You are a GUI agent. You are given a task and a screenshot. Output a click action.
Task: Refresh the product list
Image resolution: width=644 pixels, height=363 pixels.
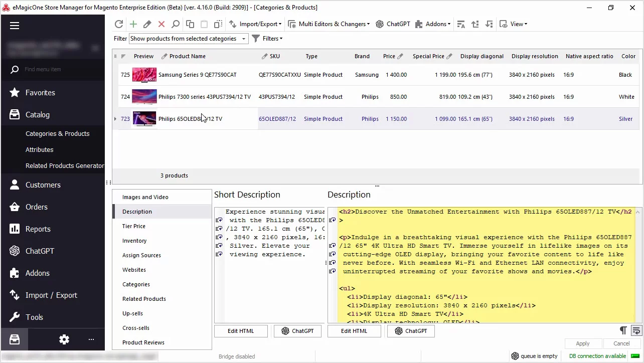click(x=119, y=24)
